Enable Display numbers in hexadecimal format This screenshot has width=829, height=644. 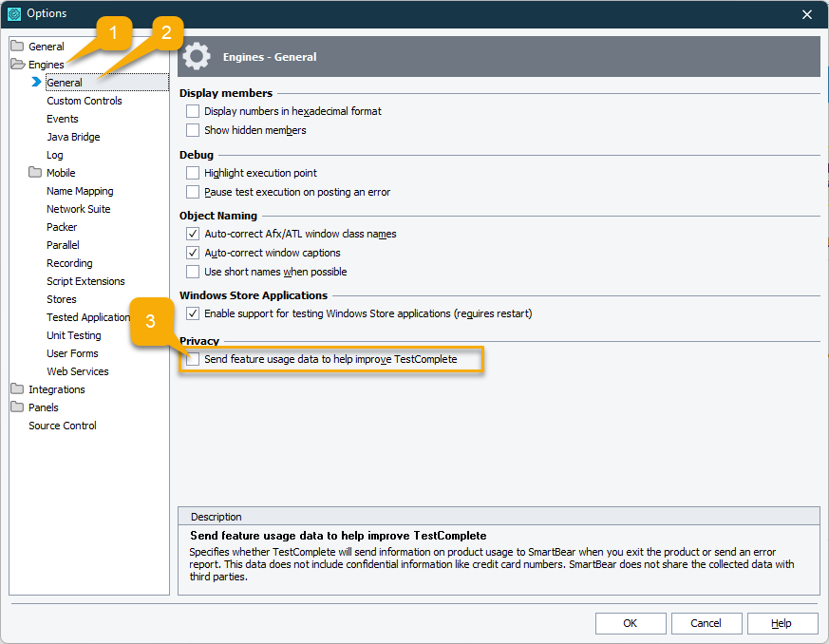pyautogui.click(x=193, y=111)
